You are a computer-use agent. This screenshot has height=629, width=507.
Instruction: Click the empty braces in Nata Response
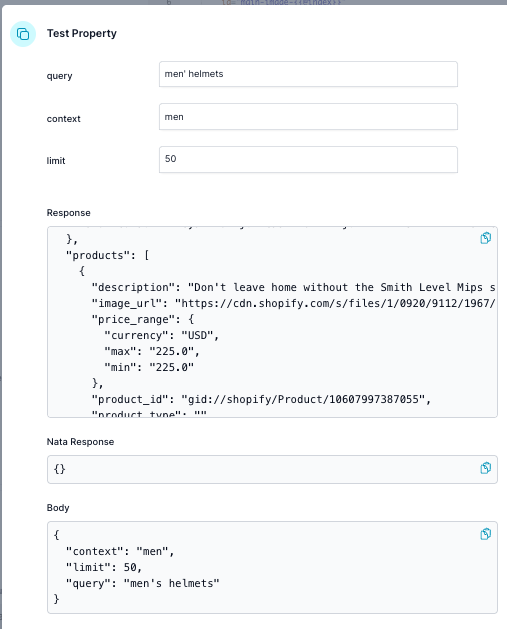pyautogui.click(x=59, y=469)
